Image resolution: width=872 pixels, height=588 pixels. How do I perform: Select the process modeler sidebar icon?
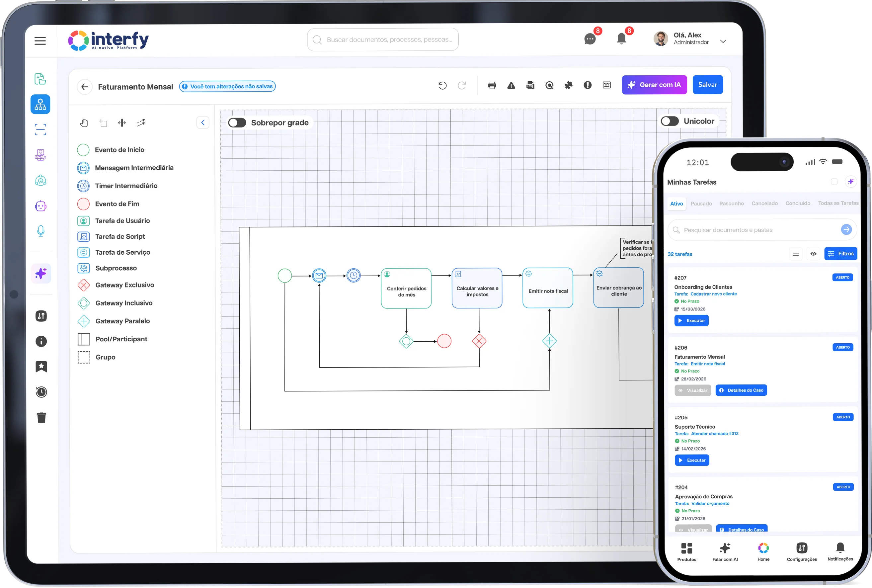click(x=40, y=104)
